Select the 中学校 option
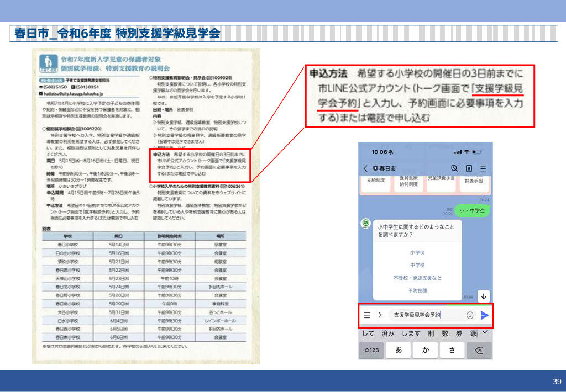This screenshot has width=566, height=392. 417,266
